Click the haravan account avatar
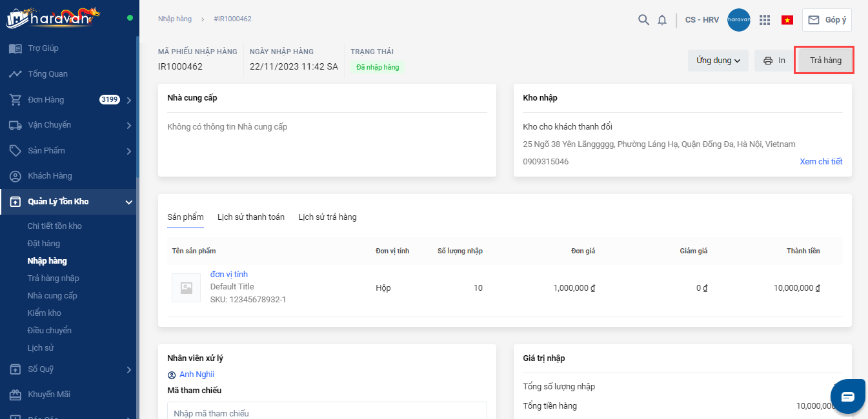 point(739,20)
